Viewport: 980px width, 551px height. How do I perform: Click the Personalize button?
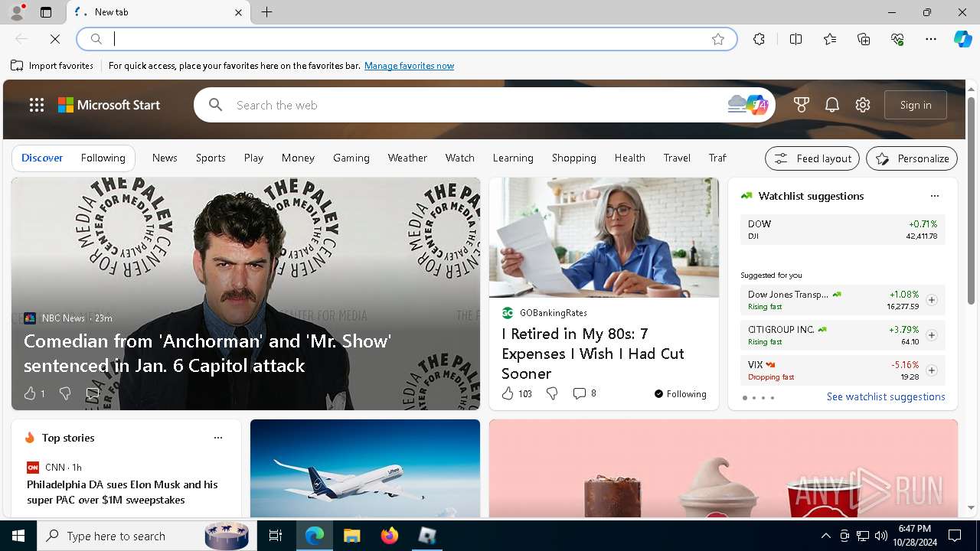(x=912, y=158)
